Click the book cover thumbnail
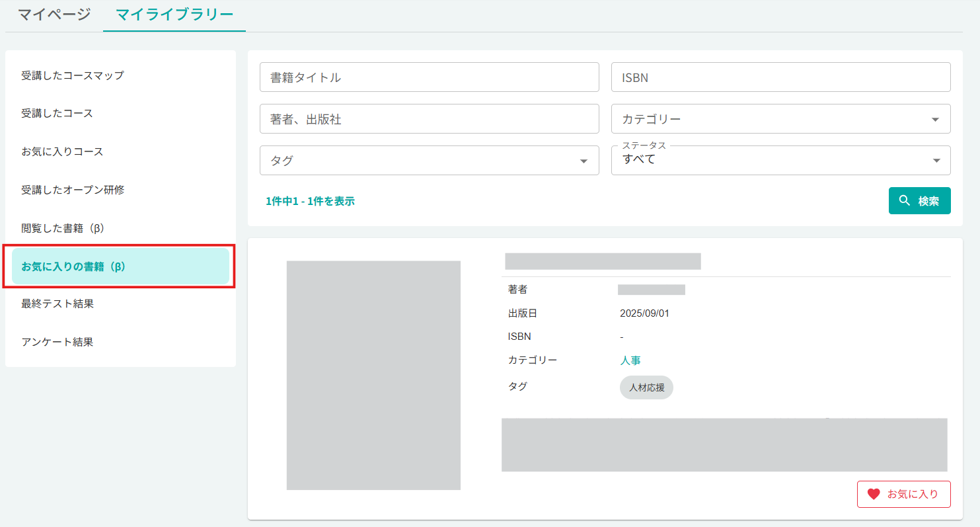980x527 pixels. click(373, 374)
